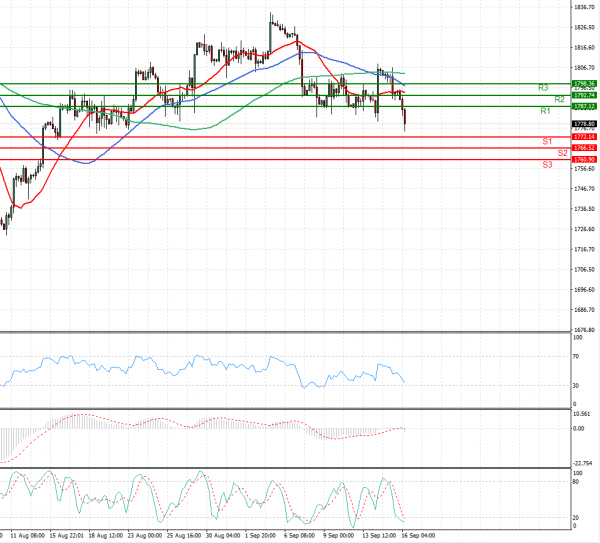This screenshot has height=543, width=600.
Task: Click the 1816.60 price axis value
Action: pos(584,47)
